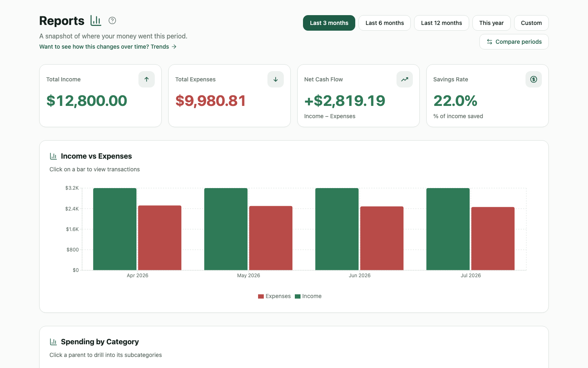Click the help question-mark icon beside Reports

112,20
